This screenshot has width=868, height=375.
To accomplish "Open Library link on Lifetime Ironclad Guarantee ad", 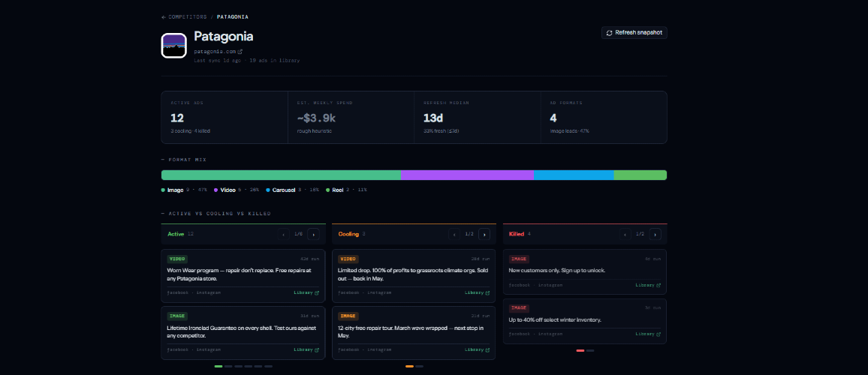I will 306,349.
